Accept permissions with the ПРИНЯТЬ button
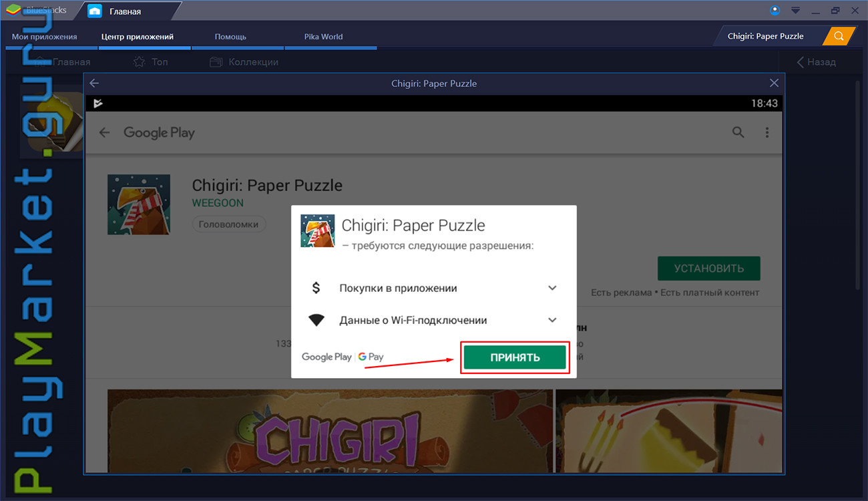Viewport: 868px width, 501px height. (x=515, y=357)
